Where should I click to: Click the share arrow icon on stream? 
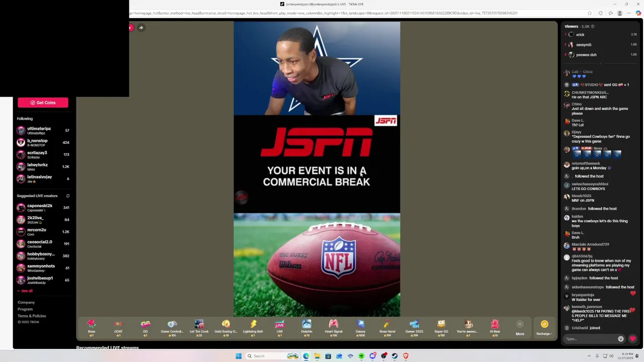(141, 28)
